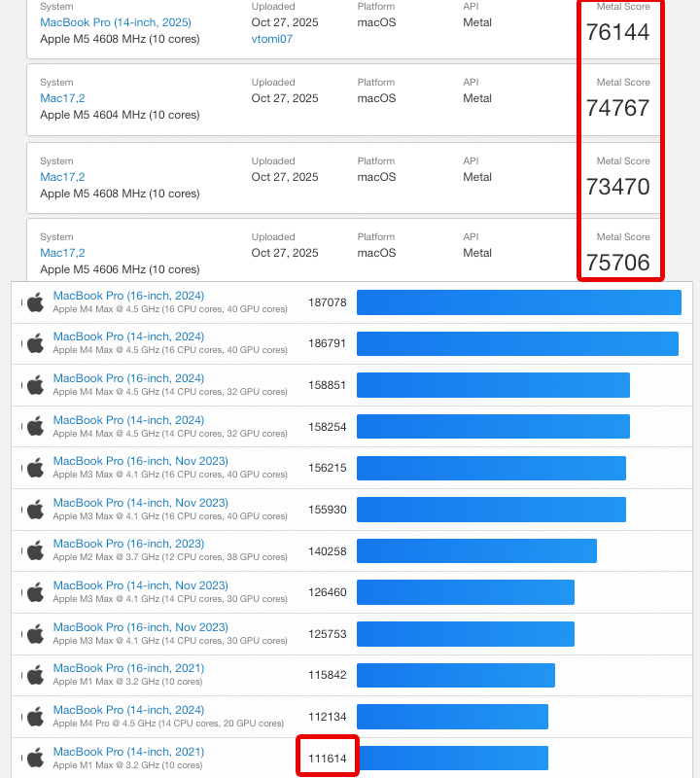Open the MacBook Pro link scoring 125753
The height and width of the screenshot is (778, 700).
[x=140, y=627]
